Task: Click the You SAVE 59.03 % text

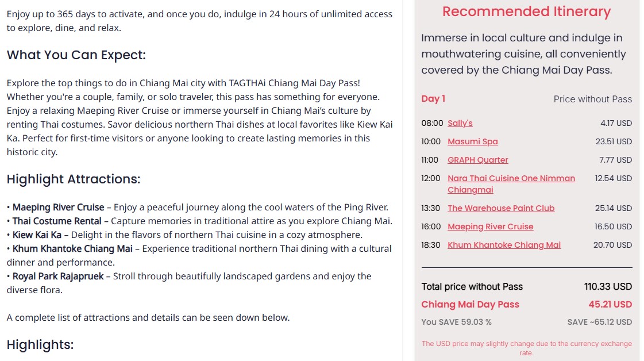Action: click(x=456, y=322)
